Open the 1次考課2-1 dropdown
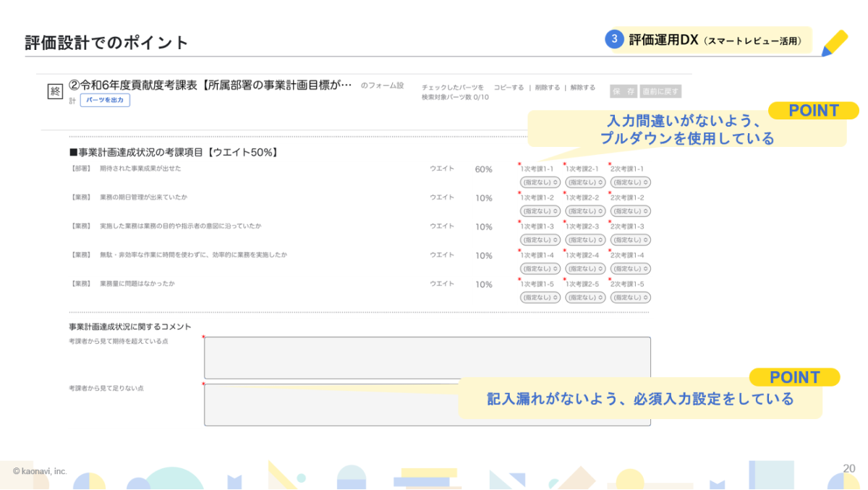This screenshot has height=490, width=868. [x=585, y=182]
